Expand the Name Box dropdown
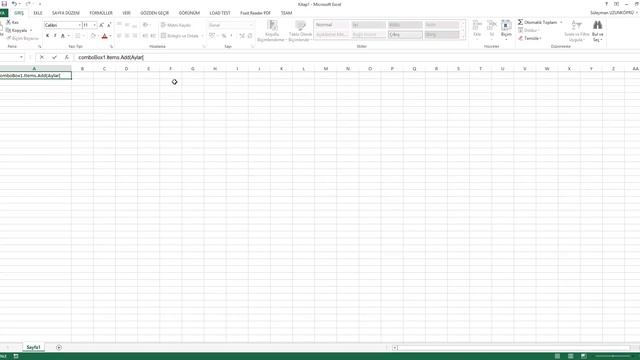Image resolution: width=640 pixels, height=360 pixels. 21,58
